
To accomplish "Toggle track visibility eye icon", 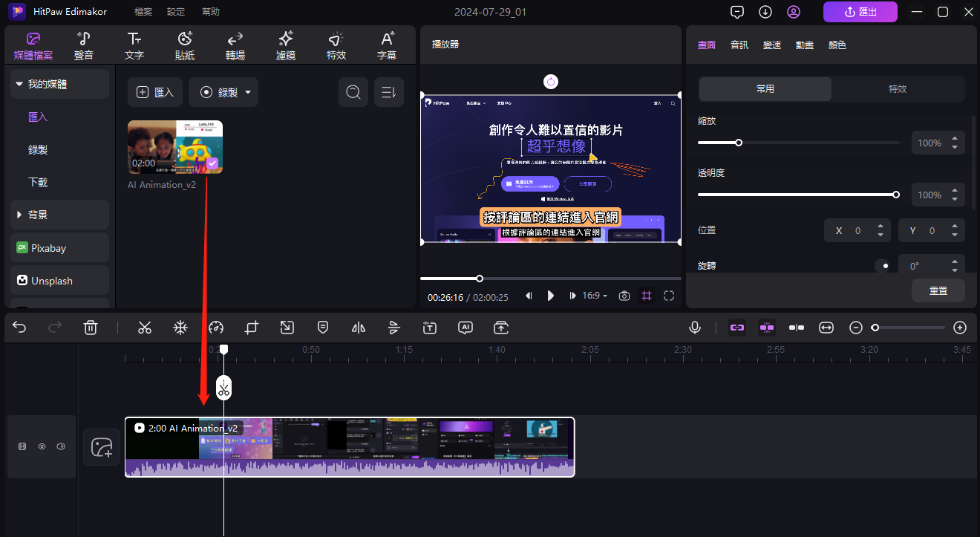I will point(42,446).
